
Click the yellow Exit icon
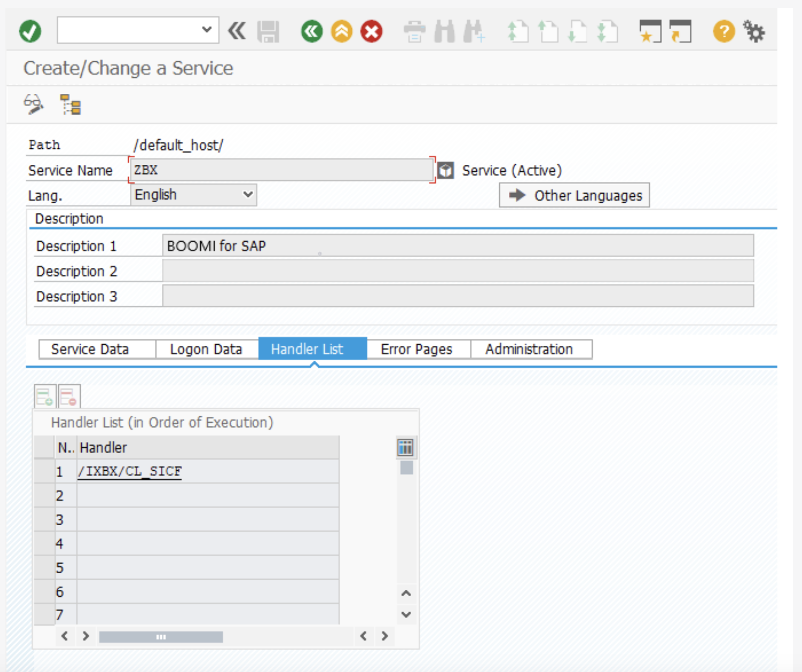coord(342,32)
